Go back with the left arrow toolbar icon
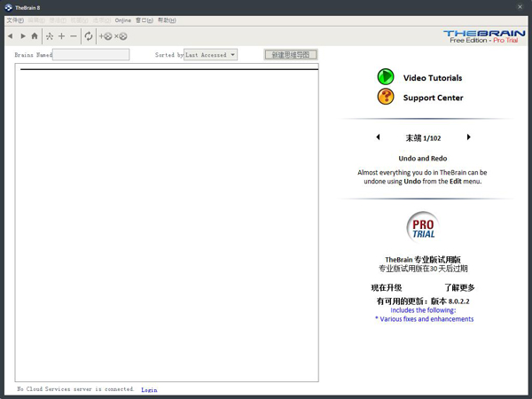This screenshot has height=399, width=532. (10, 36)
